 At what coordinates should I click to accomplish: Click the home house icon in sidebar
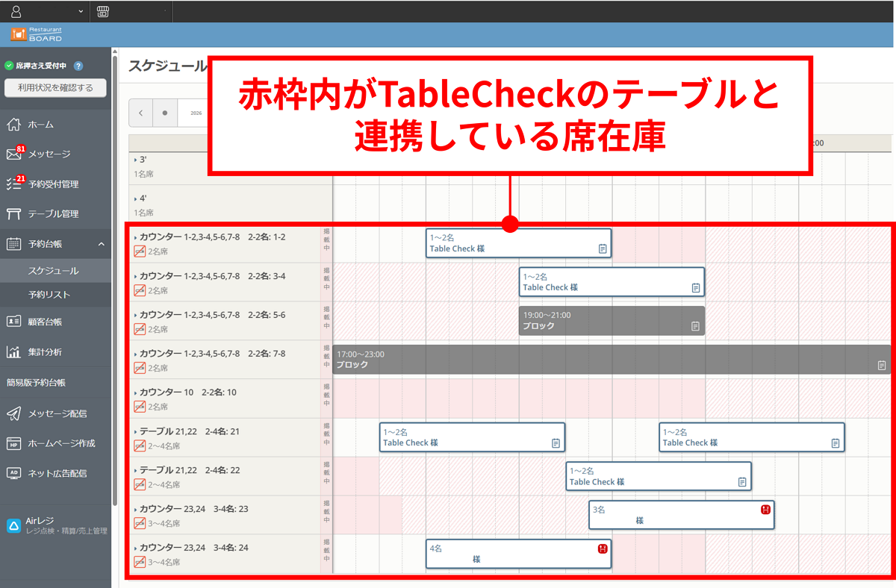pos(13,125)
